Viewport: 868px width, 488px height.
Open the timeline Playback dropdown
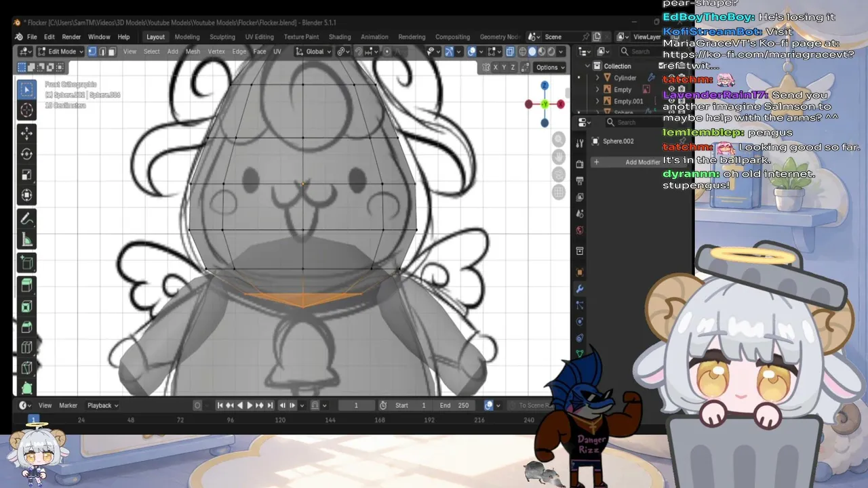tap(102, 405)
